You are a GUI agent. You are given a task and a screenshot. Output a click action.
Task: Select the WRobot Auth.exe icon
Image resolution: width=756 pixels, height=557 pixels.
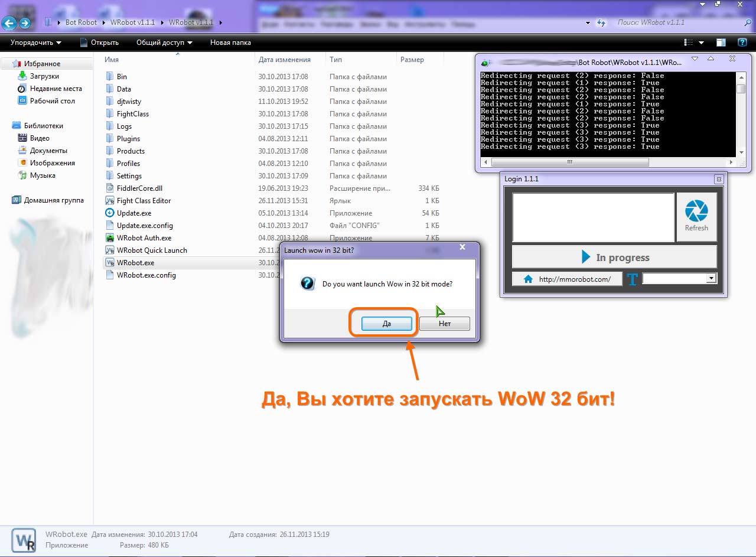(109, 237)
